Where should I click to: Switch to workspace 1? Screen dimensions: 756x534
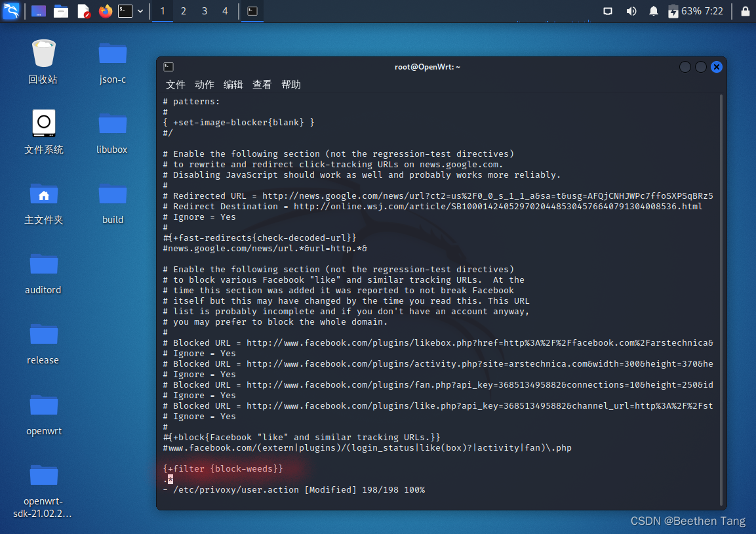tap(163, 11)
